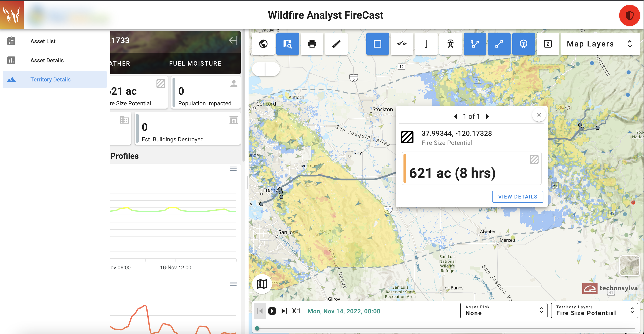The image size is (644, 334).
Task: Select the map search tool
Action: pos(287,44)
